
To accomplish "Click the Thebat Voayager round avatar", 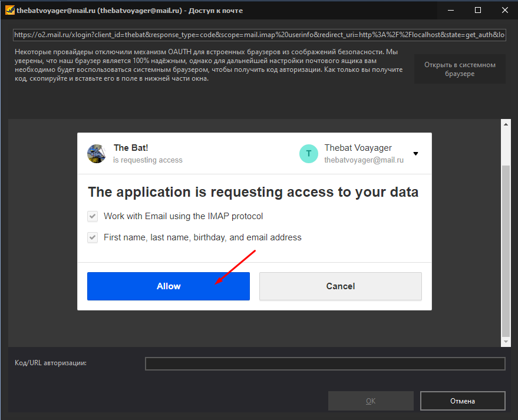I will [x=309, y=154].
